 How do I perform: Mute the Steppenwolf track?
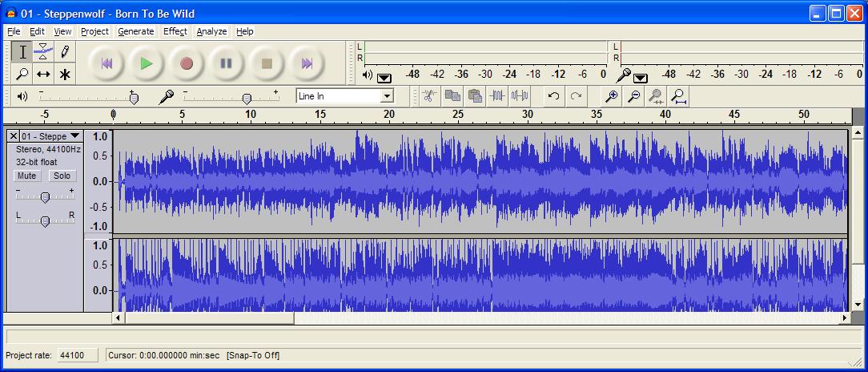(26, 176)
